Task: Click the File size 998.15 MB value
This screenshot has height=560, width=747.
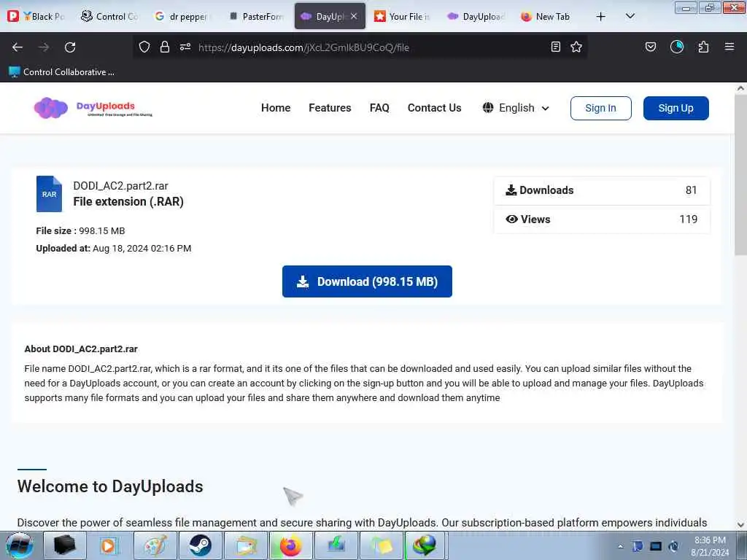Action: (102, 231)
